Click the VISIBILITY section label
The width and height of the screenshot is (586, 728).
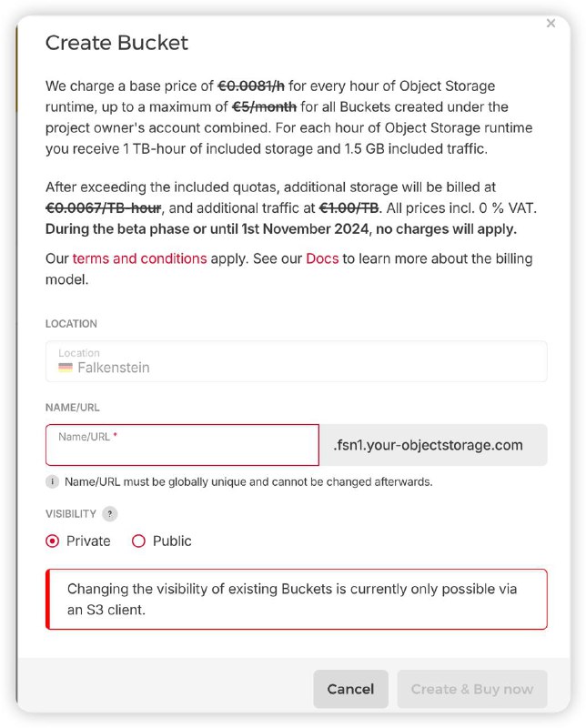pyautogui.click(x=70, y=514)
